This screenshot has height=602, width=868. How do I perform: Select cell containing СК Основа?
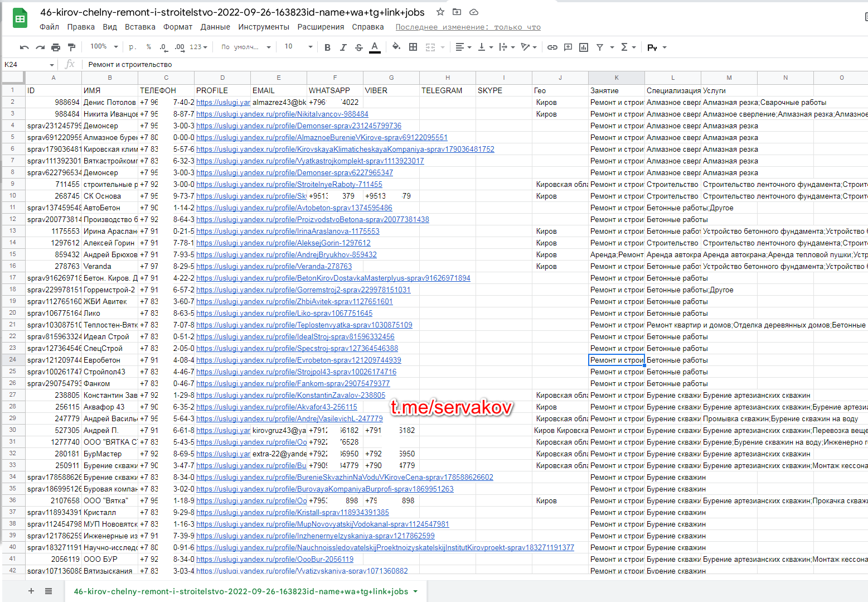(110, 196)
